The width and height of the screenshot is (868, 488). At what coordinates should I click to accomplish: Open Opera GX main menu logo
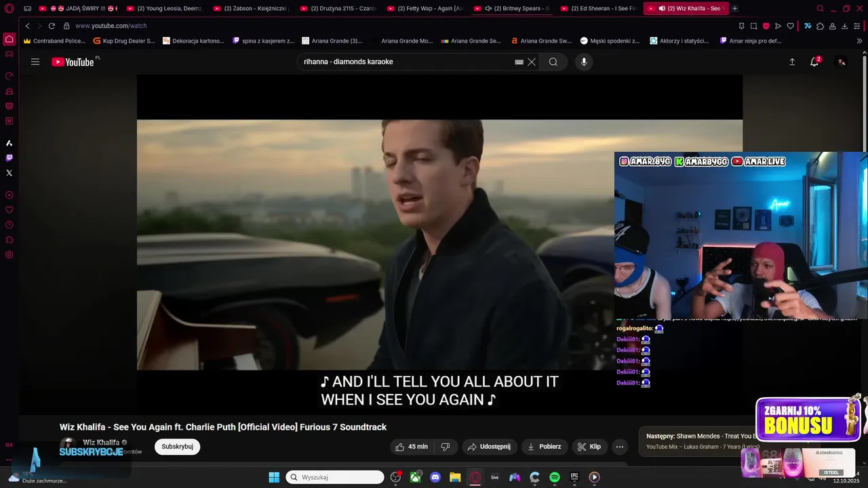tap(9, 8)
